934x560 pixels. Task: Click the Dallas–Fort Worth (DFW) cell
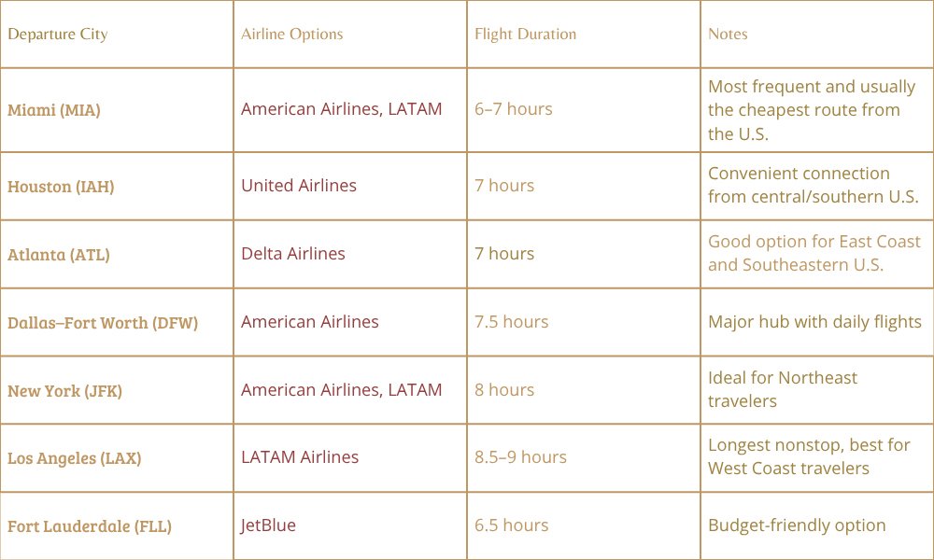click(103, 322)
